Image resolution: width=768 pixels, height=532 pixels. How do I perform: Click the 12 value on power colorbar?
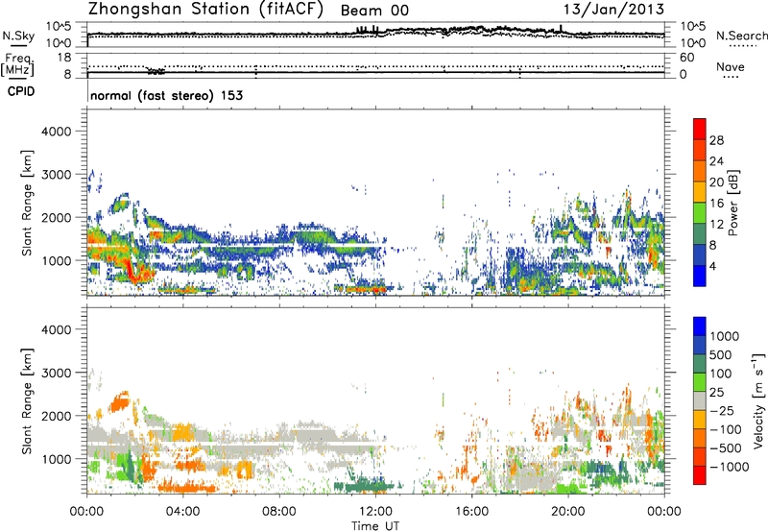[716, 224]
